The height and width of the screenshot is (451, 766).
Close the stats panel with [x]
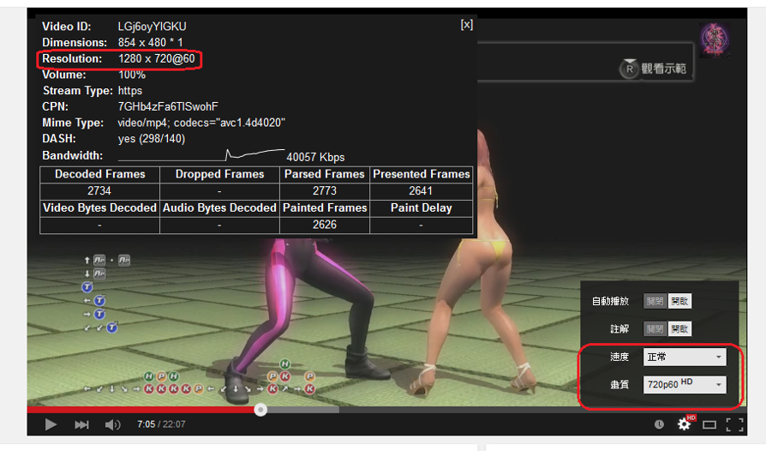(x=467, y=25)
